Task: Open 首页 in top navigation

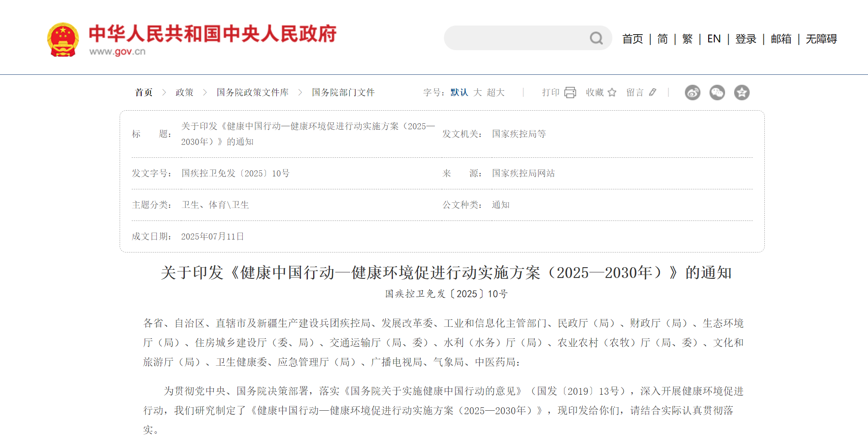Action: 633,39
